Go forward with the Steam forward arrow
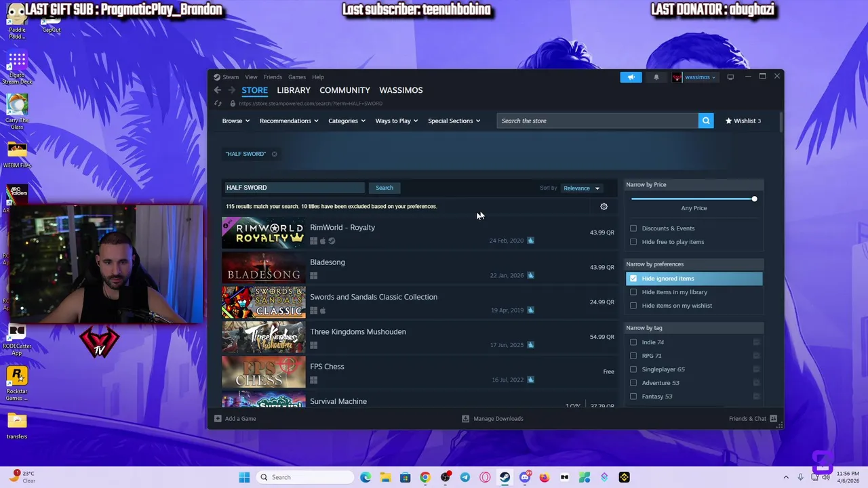 point(232,90)
